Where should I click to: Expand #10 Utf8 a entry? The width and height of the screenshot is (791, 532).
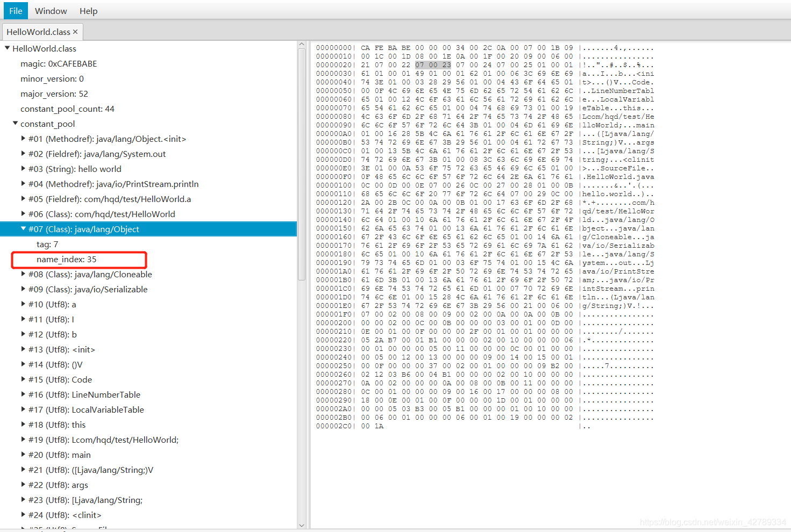pyautogui.click(x=24, y=304)
